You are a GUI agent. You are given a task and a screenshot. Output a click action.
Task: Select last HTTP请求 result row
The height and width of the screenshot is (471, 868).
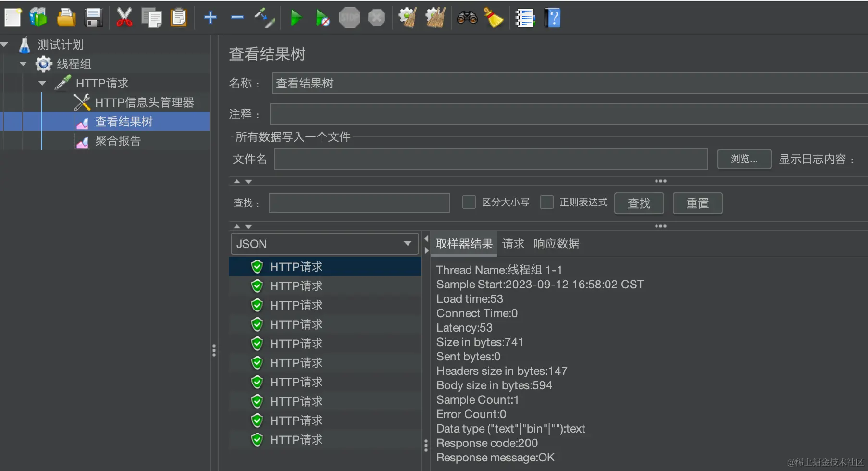coord(325,440)
